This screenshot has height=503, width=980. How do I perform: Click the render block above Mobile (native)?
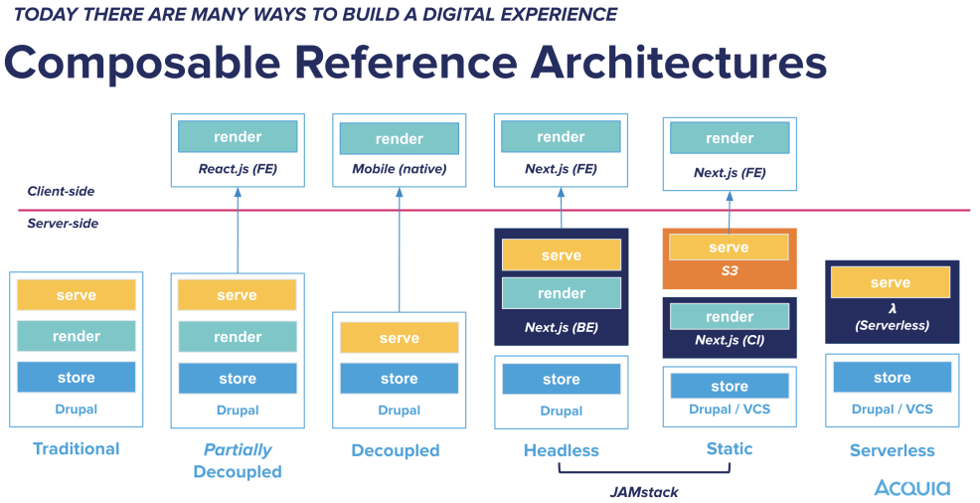(x=400, y=139)
